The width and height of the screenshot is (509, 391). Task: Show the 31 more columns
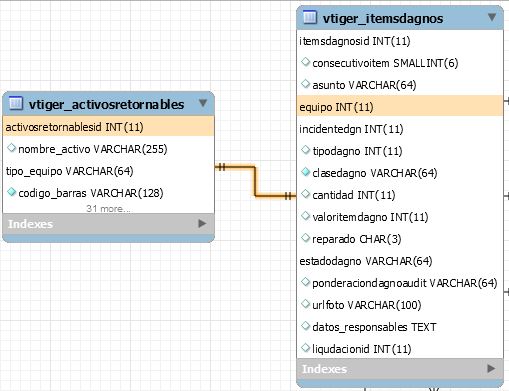tap(108, 209)
